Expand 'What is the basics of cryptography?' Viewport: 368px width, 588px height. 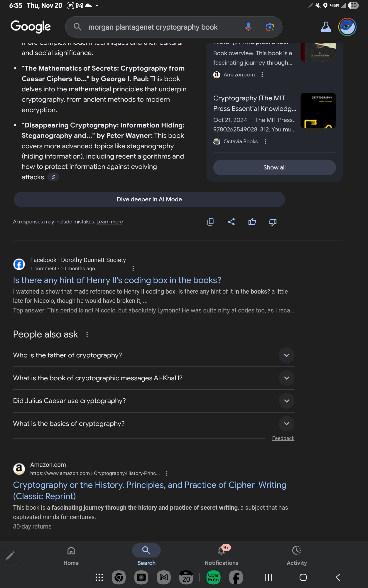click(286, 424)
